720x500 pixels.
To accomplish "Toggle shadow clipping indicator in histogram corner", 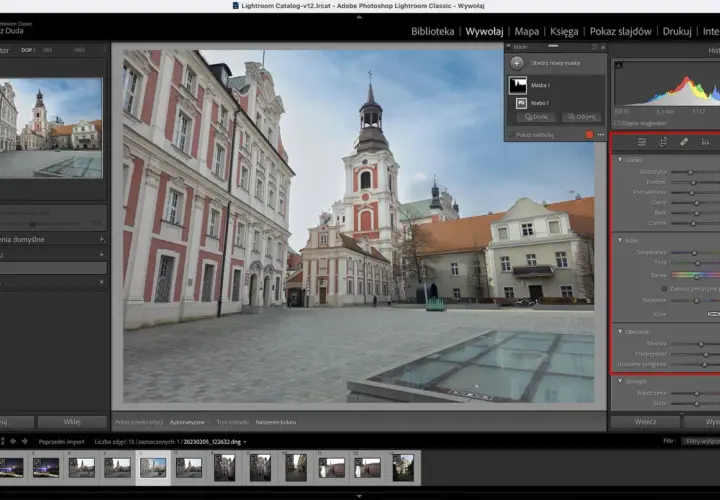I will (619, 65).
